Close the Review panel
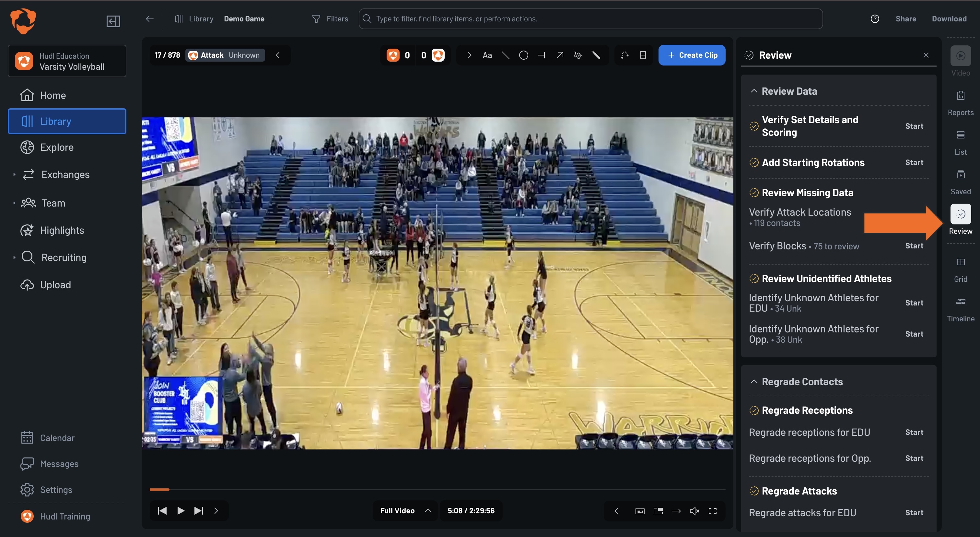Viewport: 980px width, 537px height. point(926,55)
